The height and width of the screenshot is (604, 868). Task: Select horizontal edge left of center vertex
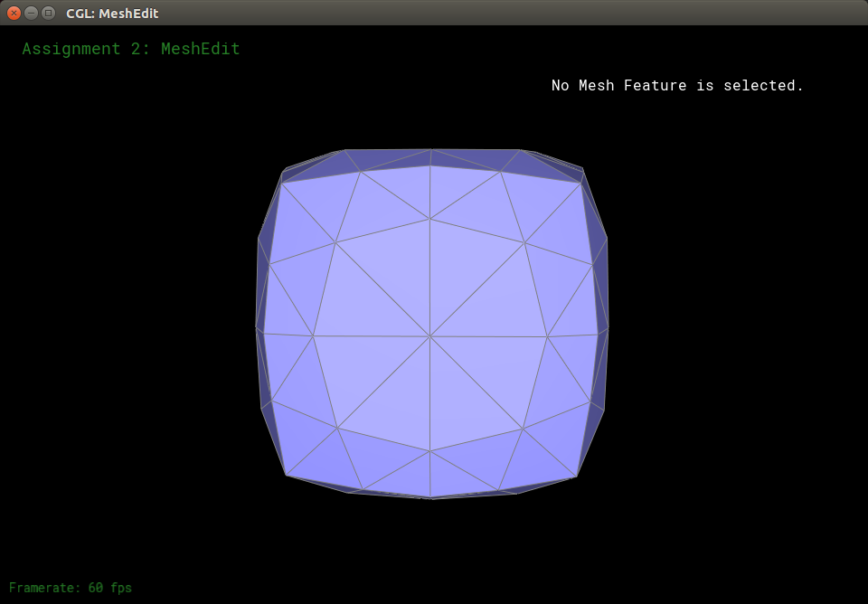[x=372, y=336]
